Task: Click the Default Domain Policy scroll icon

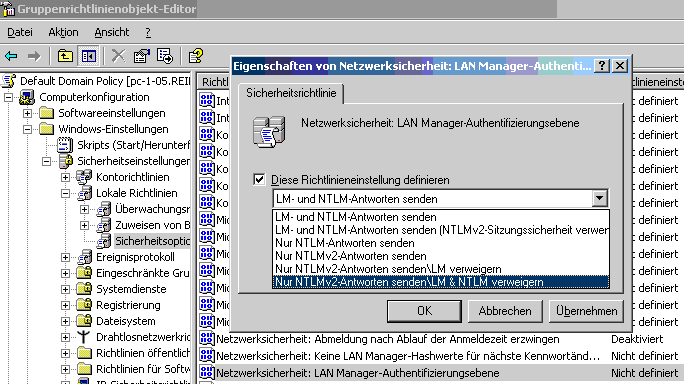Action: pos(9,81)
